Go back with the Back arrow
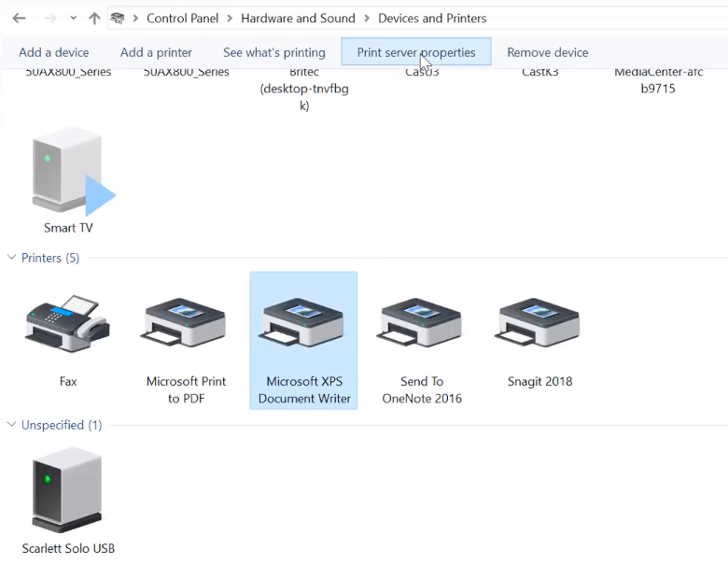 (x=19, y=18)
